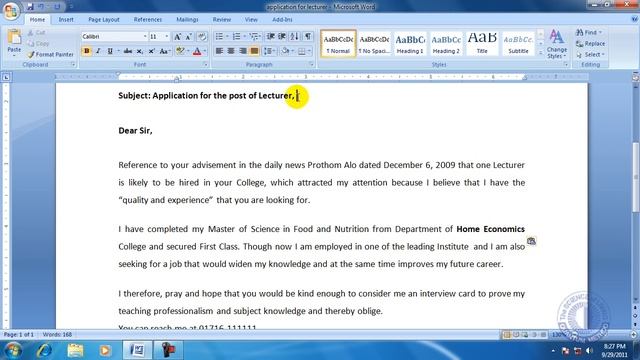
Task: Click Decrease Indent
Action: (x=270, y=37)
